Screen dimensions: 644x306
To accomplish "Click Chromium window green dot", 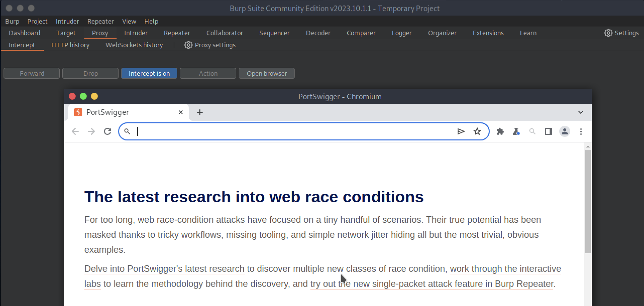I will 83,96.
